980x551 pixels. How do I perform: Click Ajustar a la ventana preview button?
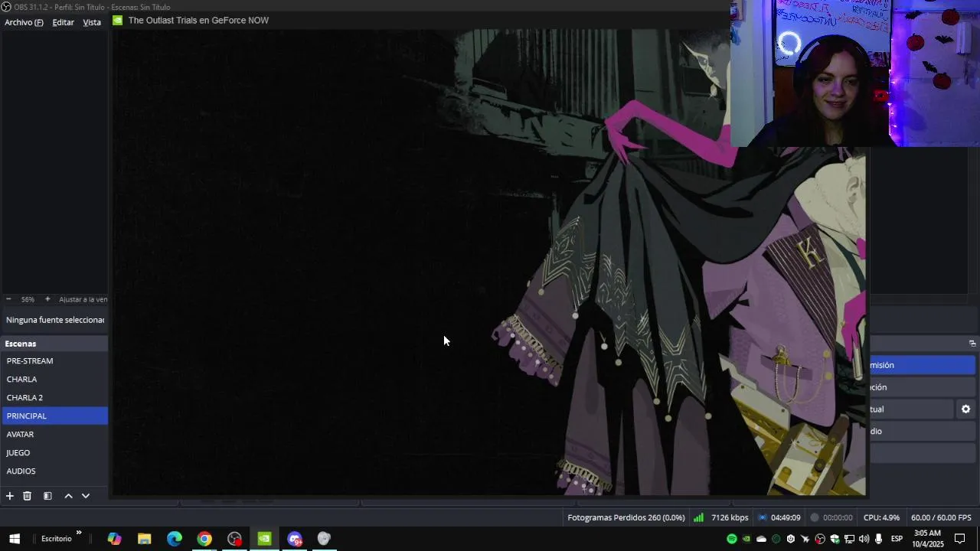(x=83, y=299)
